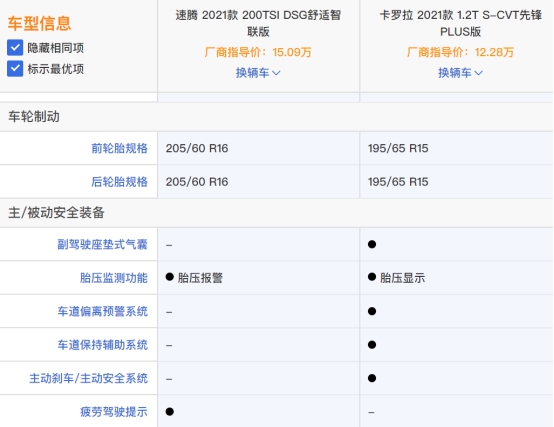Click the 卡罗拉 2021款 1.2T S-CVT先锋PLUS版 title
Viewport: 554px width, 427px height.
[460, 23]
